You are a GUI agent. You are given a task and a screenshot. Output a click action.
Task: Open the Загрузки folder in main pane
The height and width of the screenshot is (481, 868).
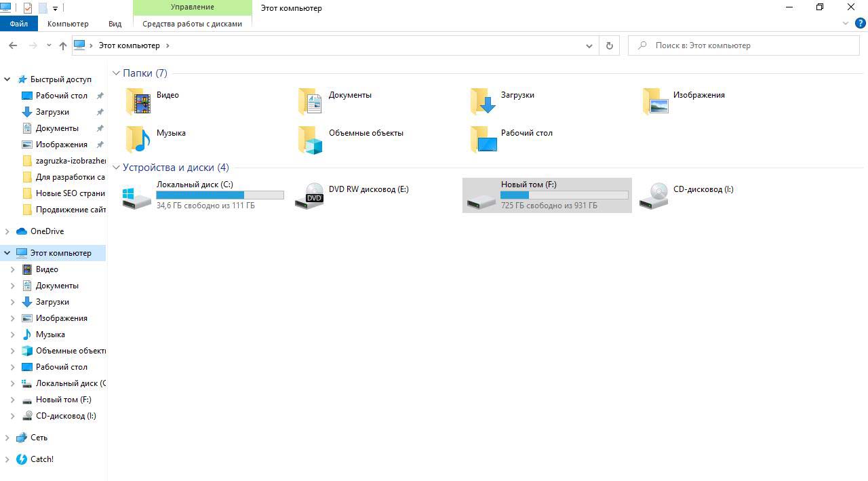(x=484, y=102)
